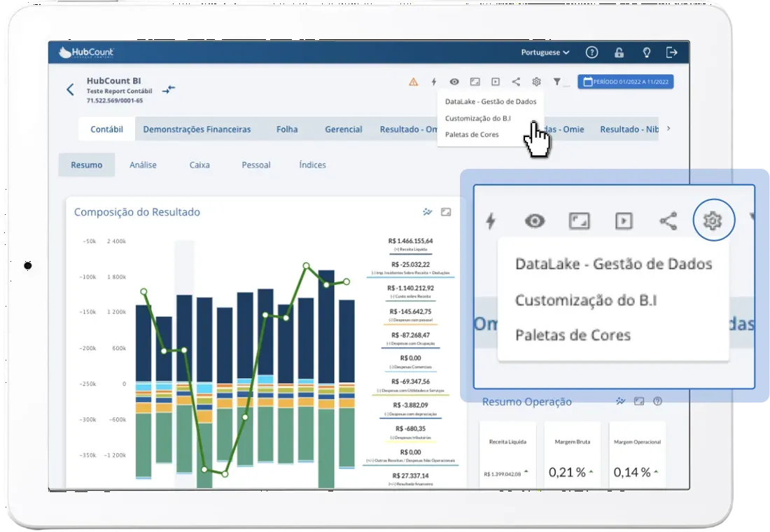The width and height of the screenshot is (770, 532).
Task: Click the value R$ -25.032,22
Action: click(x=410, y=265)
